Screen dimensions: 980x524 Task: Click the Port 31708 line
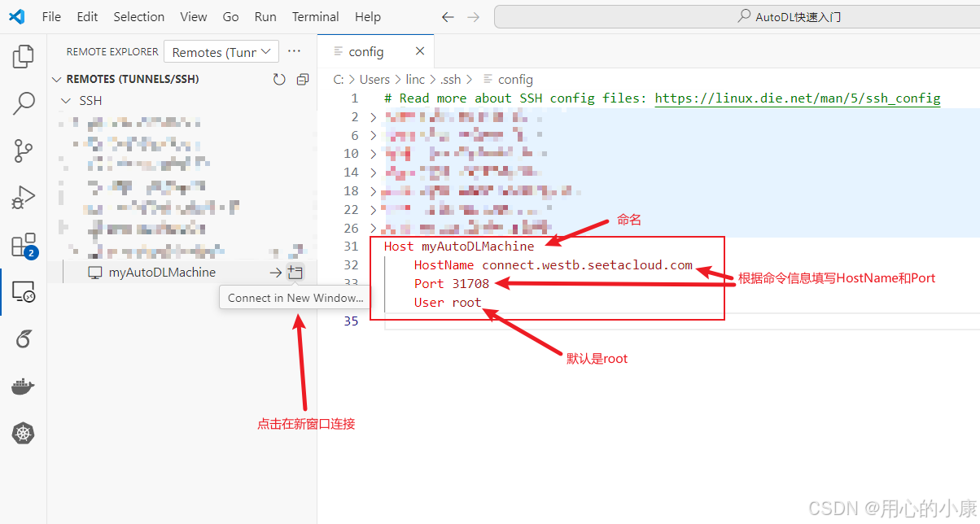pyautogui.click(x=452, y=284)
